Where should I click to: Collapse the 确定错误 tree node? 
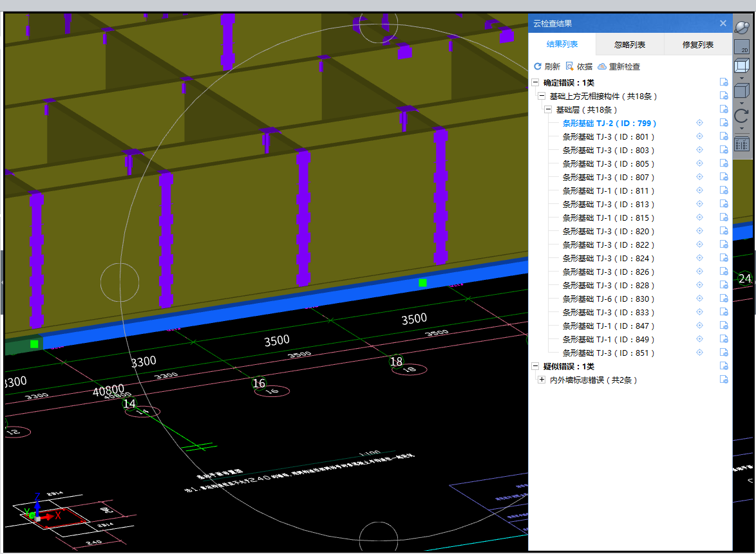point(535,82)
